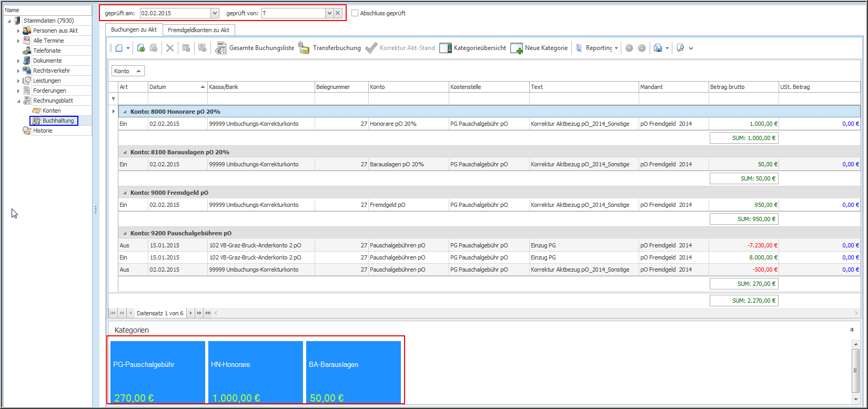This screenshot has width=868, height=409.
Task: Sort by the Betrag brutto column header
Action: pyautogui.click(x=743, y=87)
